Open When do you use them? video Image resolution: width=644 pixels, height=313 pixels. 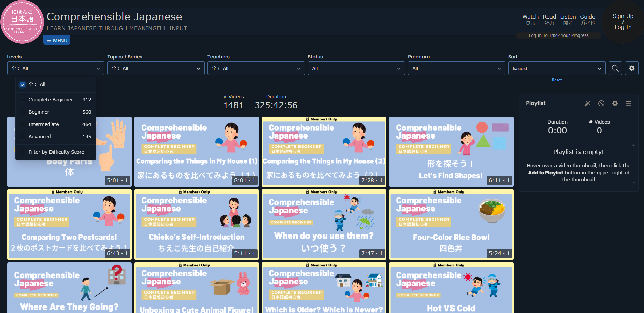point(324,225)
